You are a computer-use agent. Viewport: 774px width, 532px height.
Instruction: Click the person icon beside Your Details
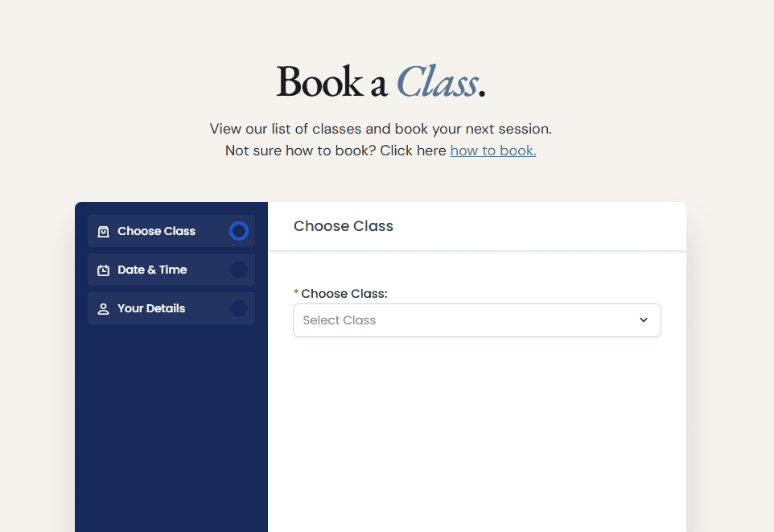point(103,309)
